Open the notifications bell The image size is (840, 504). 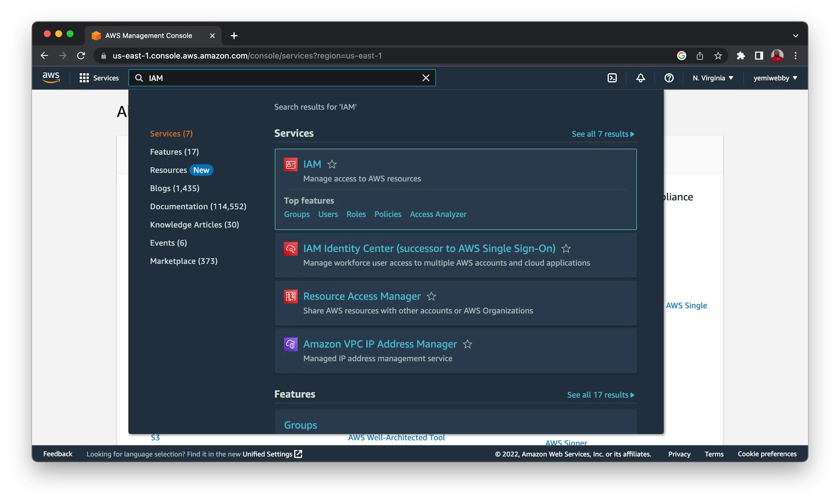pyautogui.click(x=640, y=78)
